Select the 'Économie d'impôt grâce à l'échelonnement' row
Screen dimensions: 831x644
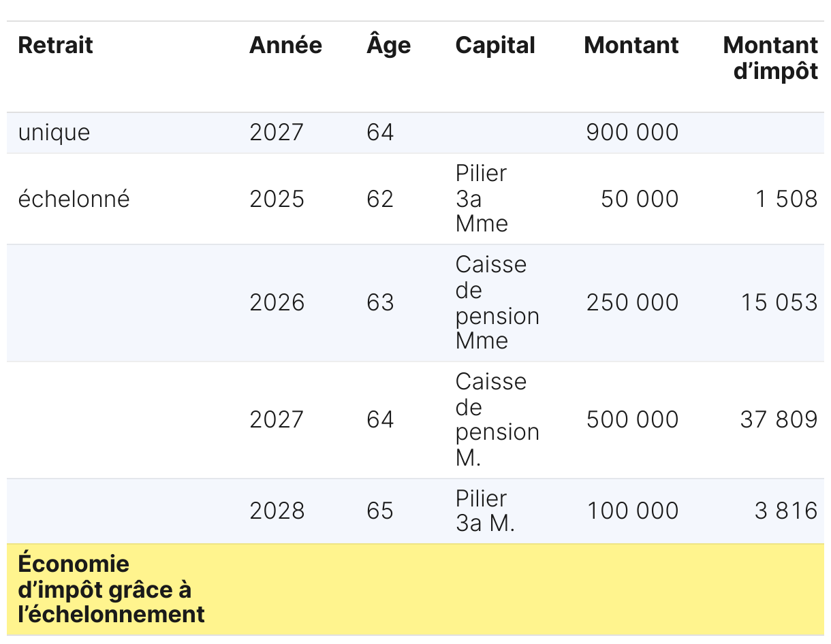(x=111, y=590)
